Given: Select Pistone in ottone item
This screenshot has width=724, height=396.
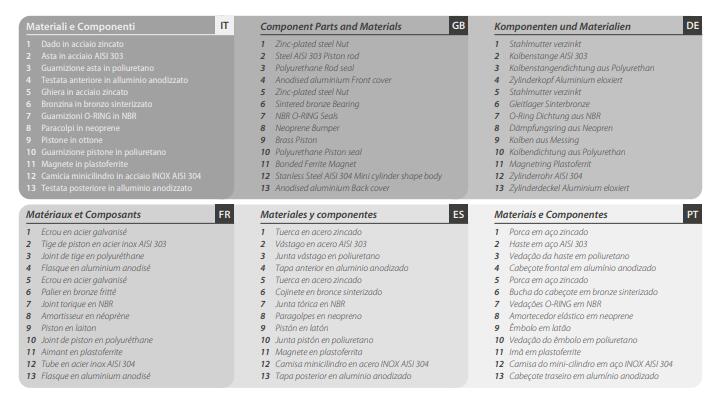Looking at the screenshot, I should 72,140.
